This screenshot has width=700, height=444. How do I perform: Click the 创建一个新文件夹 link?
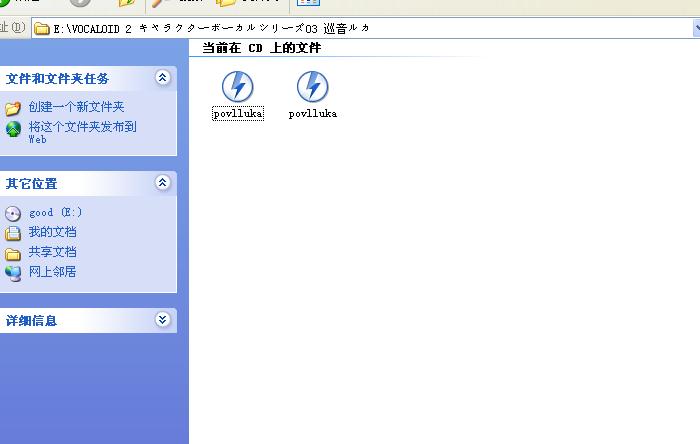coord(76,107)
